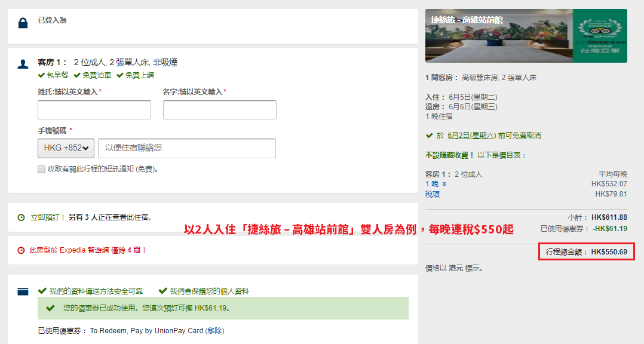644x344 pixels.
Task: Click the clock icon beside 立即預訂
Action: click(21, 217)
